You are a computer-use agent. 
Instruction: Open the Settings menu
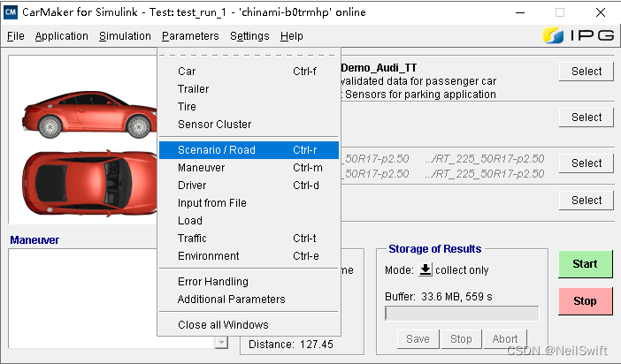point(249,36)
